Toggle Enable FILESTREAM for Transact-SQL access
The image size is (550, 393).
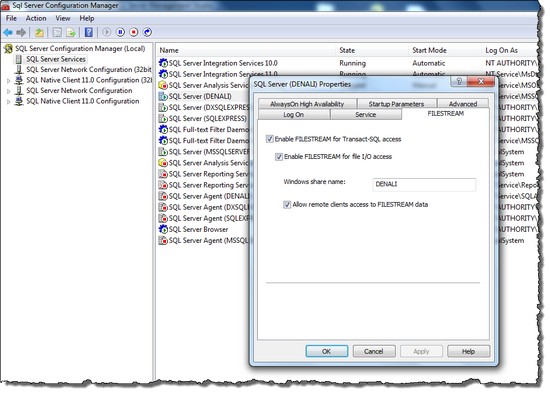click(269, 139)
